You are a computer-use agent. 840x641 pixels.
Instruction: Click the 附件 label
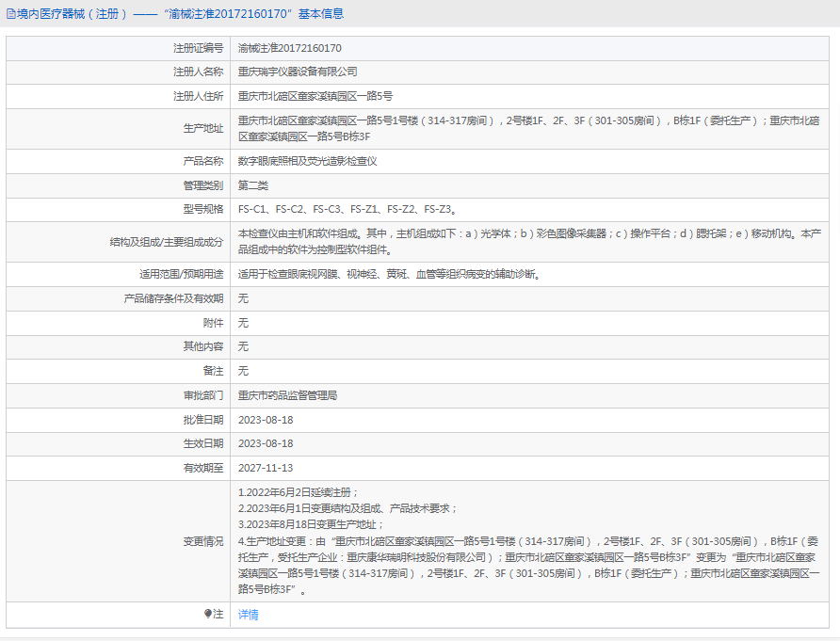tap(213, 323)
